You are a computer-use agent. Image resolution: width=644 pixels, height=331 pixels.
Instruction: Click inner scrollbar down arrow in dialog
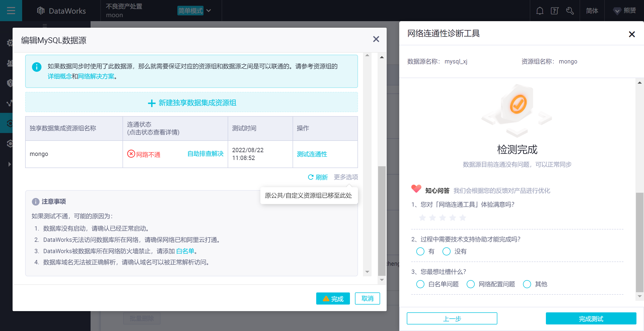click(x=367, y=272)
